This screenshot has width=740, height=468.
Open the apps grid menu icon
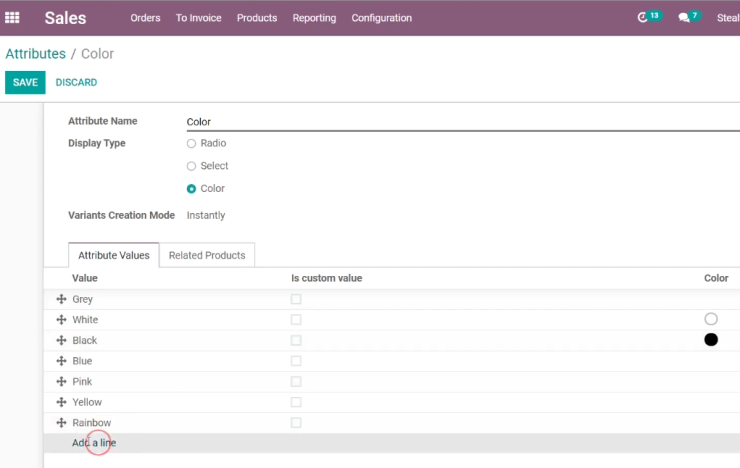(x=12, y=18)
